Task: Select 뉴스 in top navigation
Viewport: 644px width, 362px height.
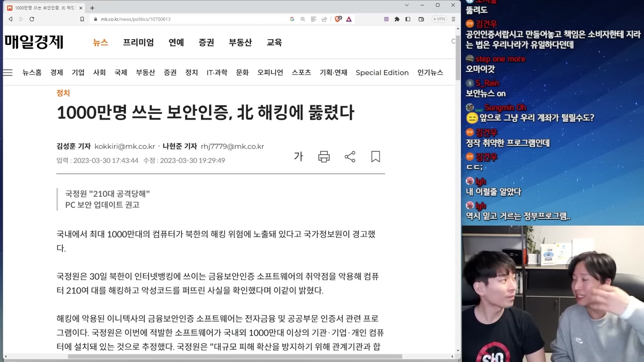Action: point(100,42)
